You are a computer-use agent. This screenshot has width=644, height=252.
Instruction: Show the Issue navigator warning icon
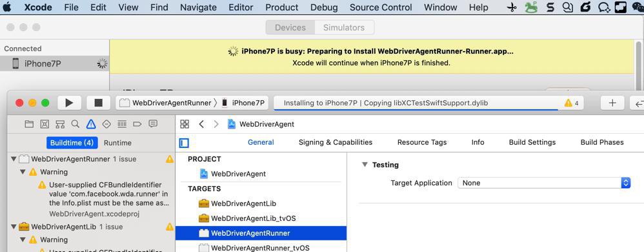[91, 124]
